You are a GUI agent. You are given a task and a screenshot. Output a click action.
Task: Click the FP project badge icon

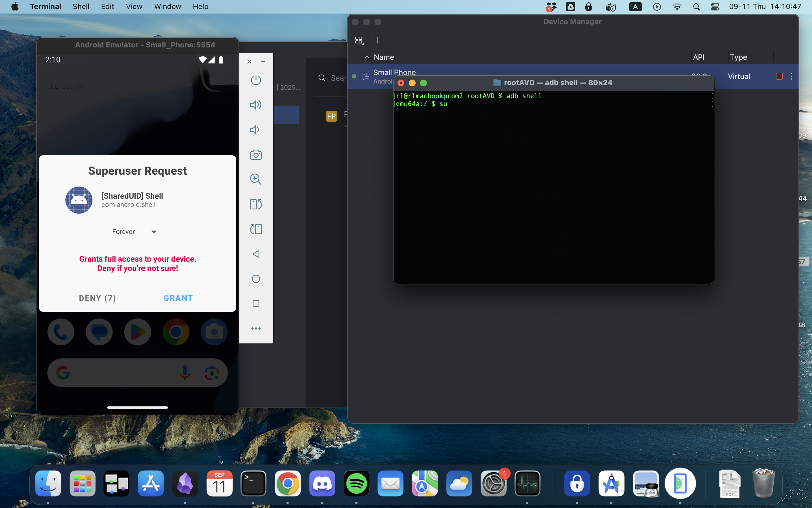[331, 116]
